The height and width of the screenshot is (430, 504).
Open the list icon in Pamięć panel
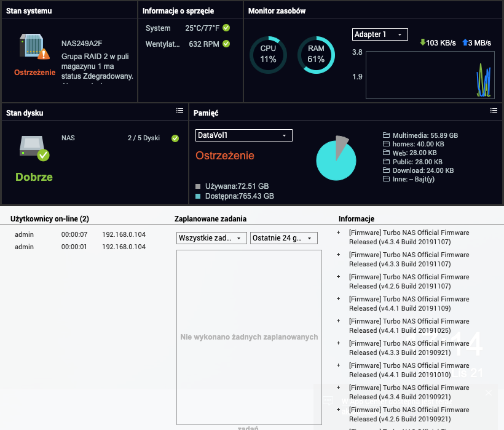[x=494, y=111]
